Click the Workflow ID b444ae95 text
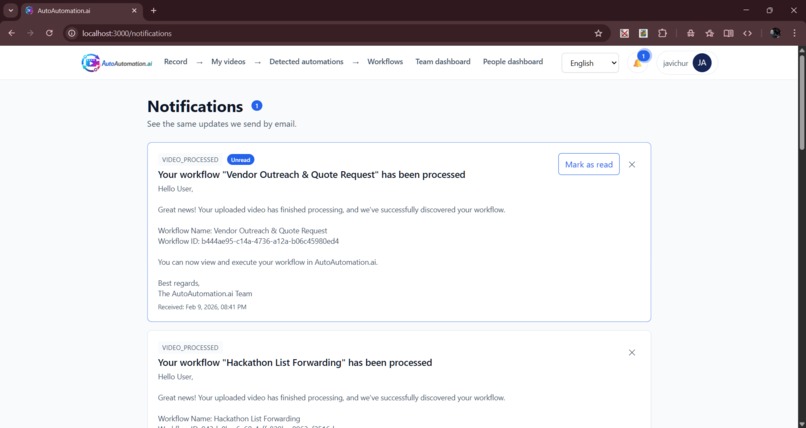This screenshot has width=806, height=428. (x=248, y=241)
